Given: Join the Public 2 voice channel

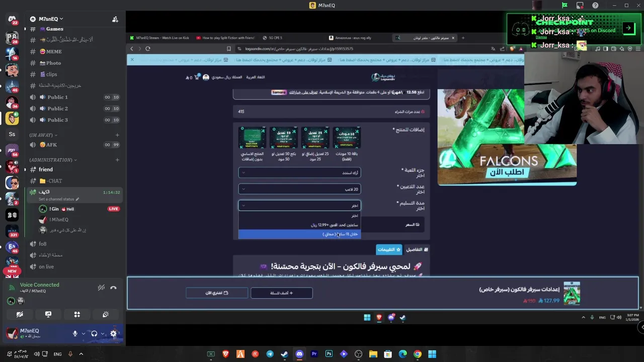Looking at the screenshot, I should coord(73,108).
